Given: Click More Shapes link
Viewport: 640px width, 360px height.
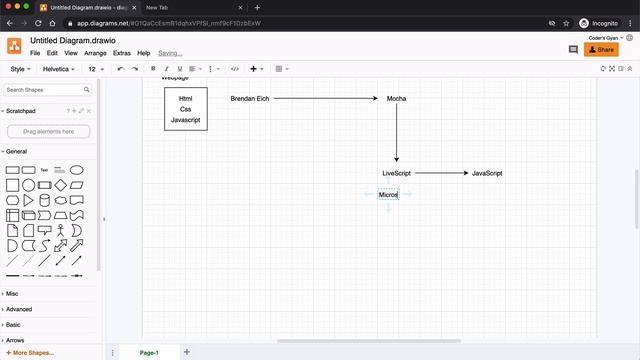Looking at the screenshot, I should [30, 353].
